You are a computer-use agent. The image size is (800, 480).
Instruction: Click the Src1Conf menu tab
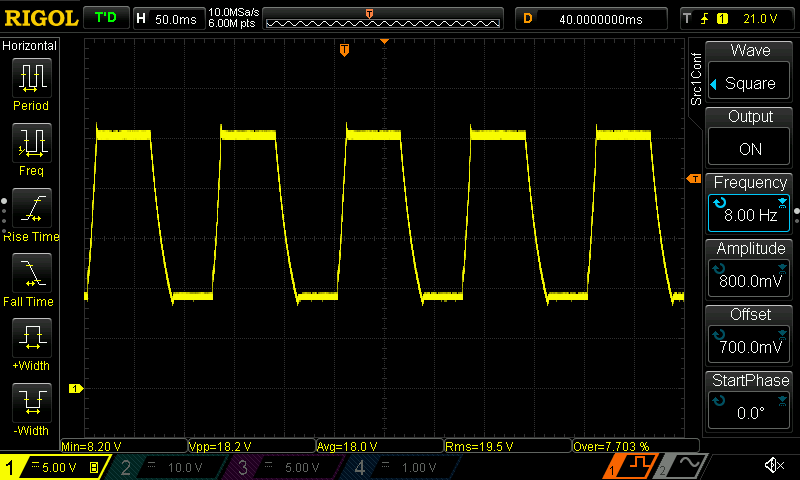click(x=695, y=79)
